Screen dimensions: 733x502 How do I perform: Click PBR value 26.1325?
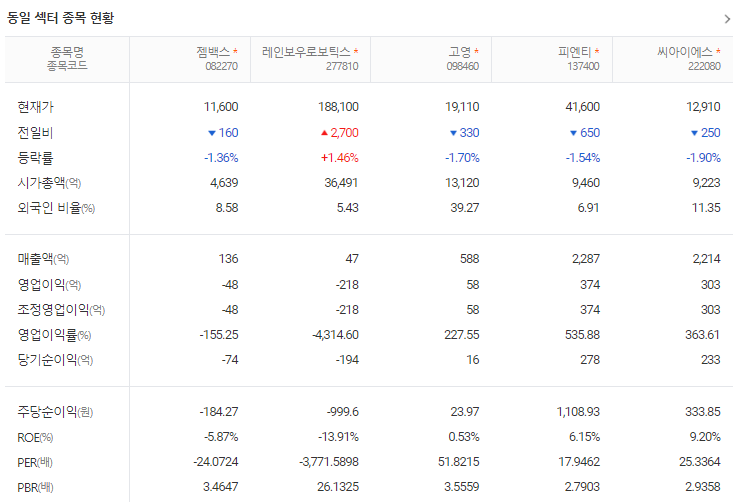pyautogui.click(x=338, y=487)
